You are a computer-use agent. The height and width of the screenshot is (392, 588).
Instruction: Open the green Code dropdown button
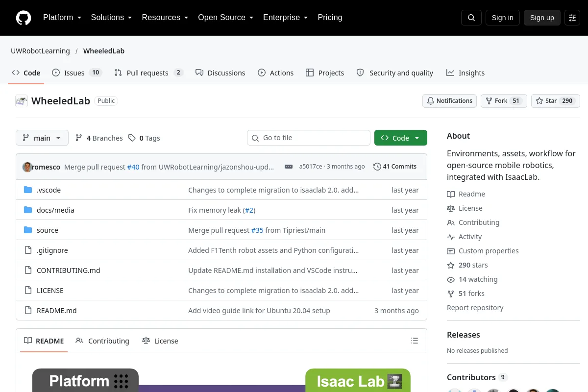(x=401, y=138)
